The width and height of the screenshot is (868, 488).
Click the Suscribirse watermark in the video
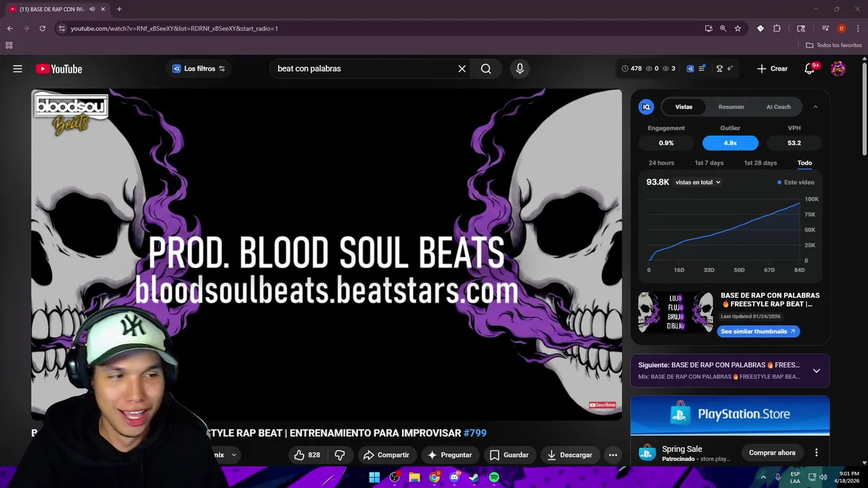click(602, 405)
